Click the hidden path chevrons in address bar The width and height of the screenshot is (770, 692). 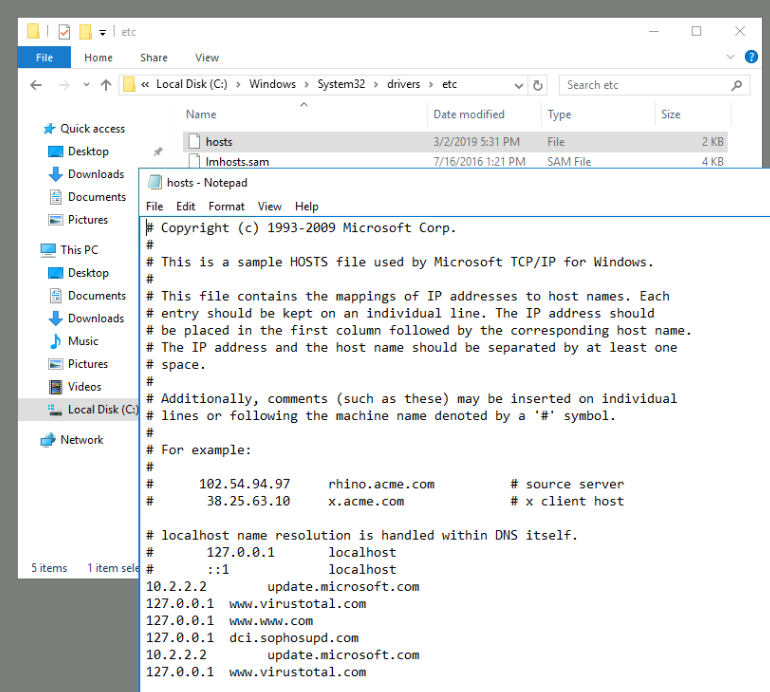(145, 84)
